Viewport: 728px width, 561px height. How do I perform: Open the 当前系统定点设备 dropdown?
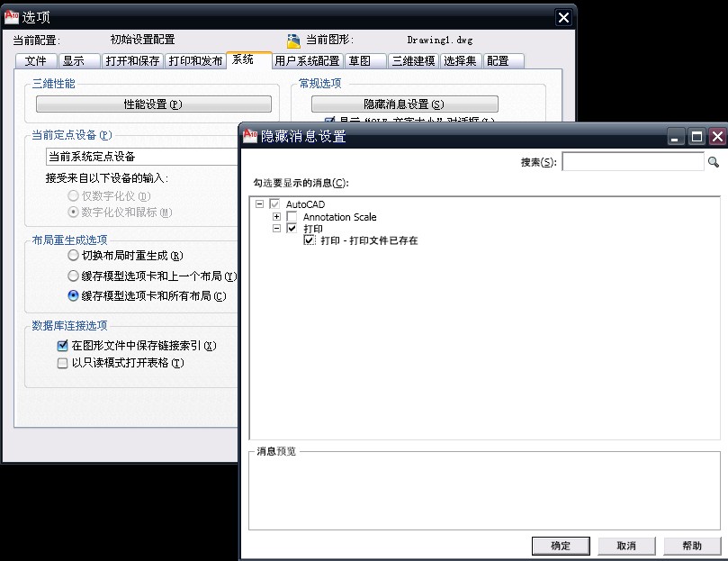tap(141, 157)
